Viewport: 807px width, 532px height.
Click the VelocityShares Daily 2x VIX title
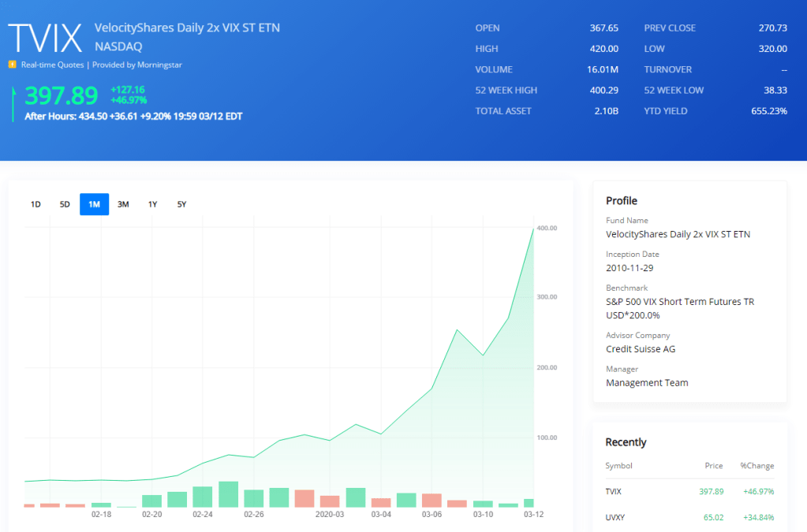pos(187,28)
